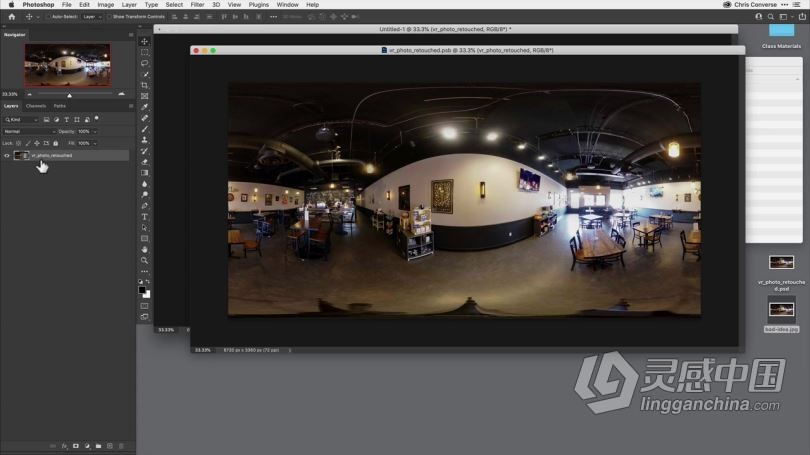The height and width of the screenshot is (455, 810).
Task: Toggle filter for type layers
Action: (67, 119)
